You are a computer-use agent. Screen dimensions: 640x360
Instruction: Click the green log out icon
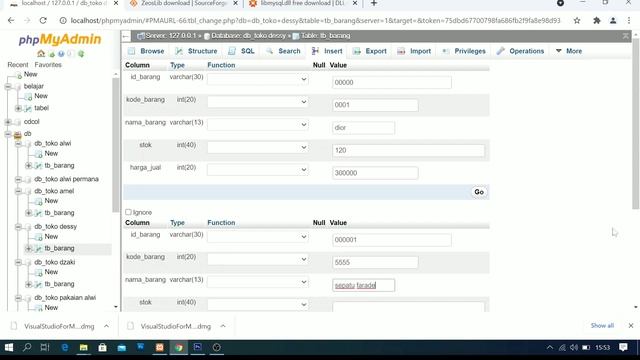[52, 54]
